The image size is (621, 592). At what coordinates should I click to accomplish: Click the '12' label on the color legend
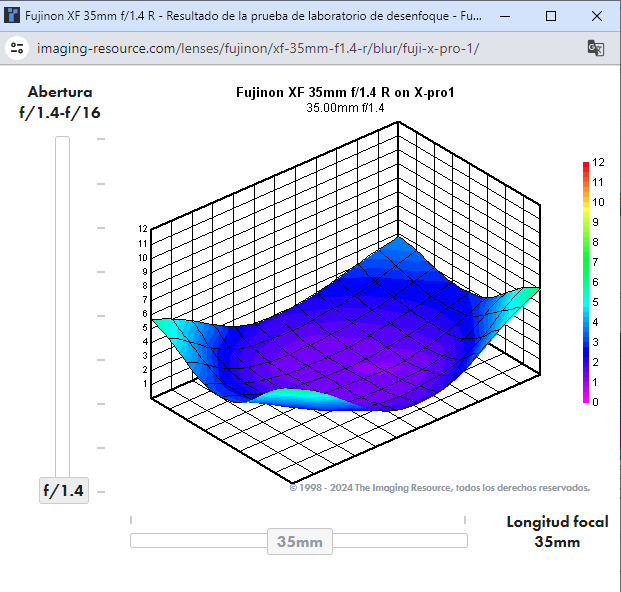598,162
